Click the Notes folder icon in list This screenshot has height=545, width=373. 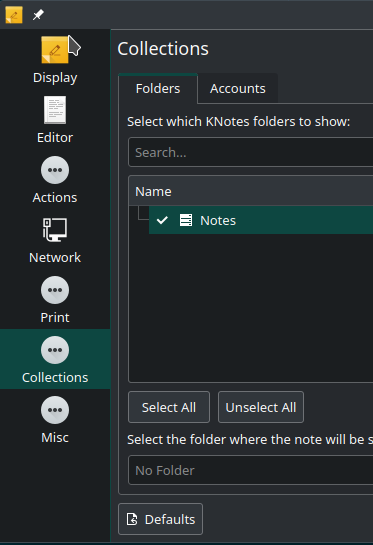point(186,220)
